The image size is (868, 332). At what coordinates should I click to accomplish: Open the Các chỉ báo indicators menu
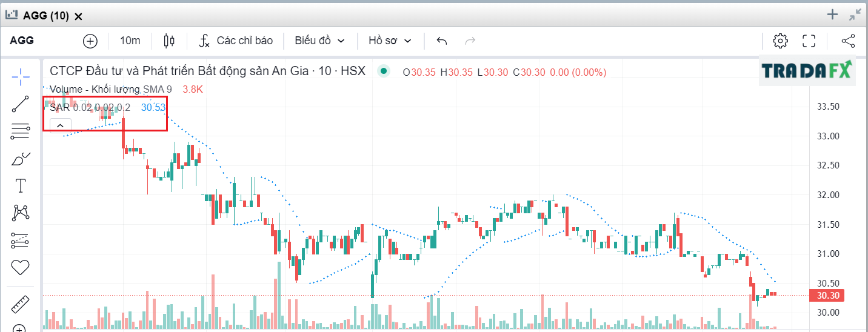tap(236, 41)
